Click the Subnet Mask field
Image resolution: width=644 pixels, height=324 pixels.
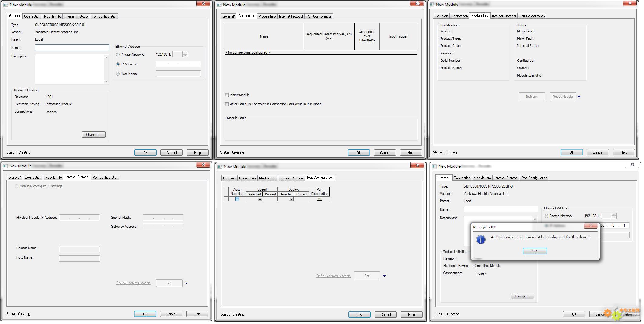pyautogui.click(x=163, y=218)
